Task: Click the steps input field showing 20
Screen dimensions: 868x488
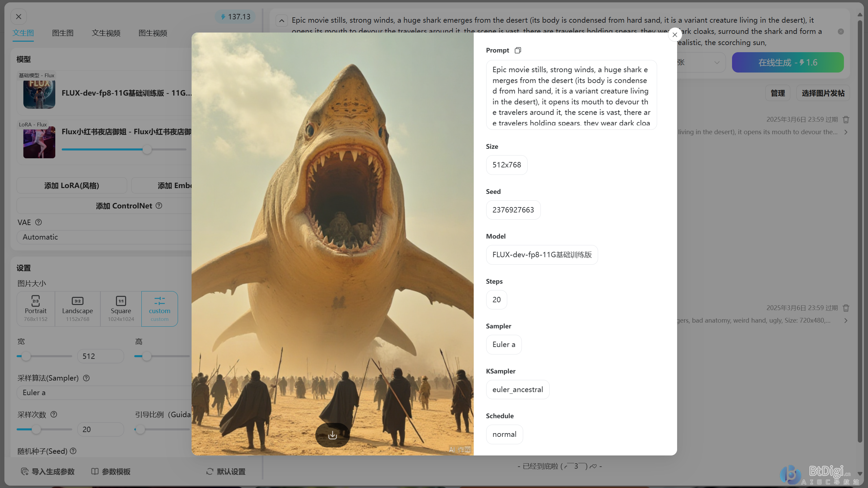Action: coord(101,429)
